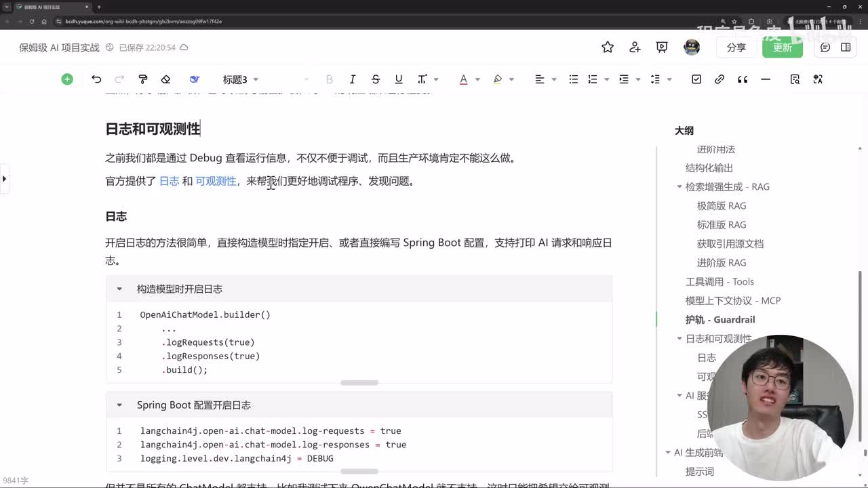Undo the last edit
Image resolution: width=868 pixels, height=488 pixels.
96,79
